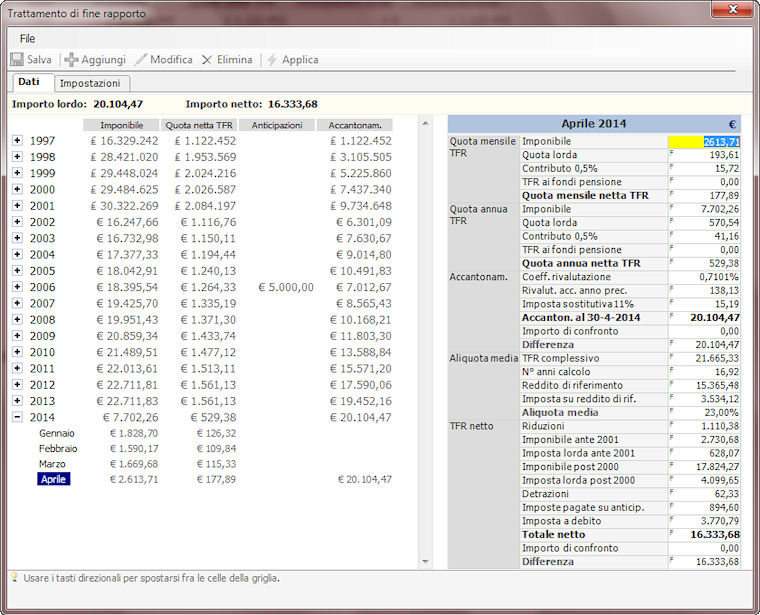Click the 2013 accantonamento € 19.452,16
The width and height of the screenshot is (760, 615).
(361, 401)
